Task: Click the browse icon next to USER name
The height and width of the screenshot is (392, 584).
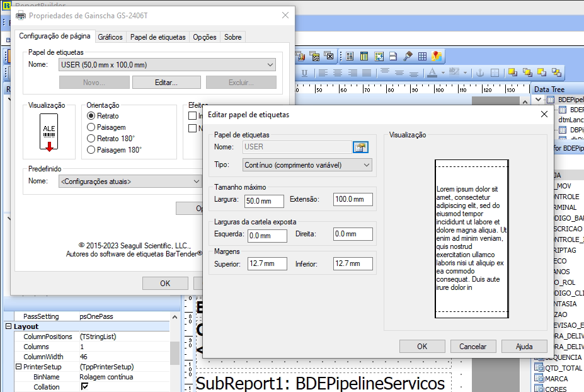Action: coord(360,147)
